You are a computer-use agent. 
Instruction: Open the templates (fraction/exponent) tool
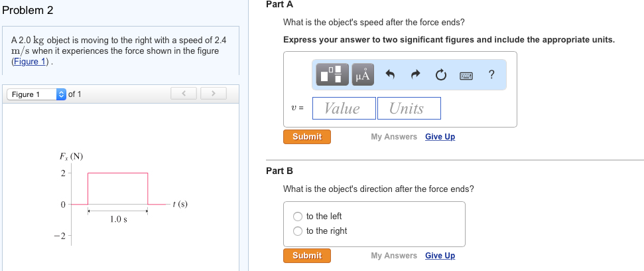(333, 75)
